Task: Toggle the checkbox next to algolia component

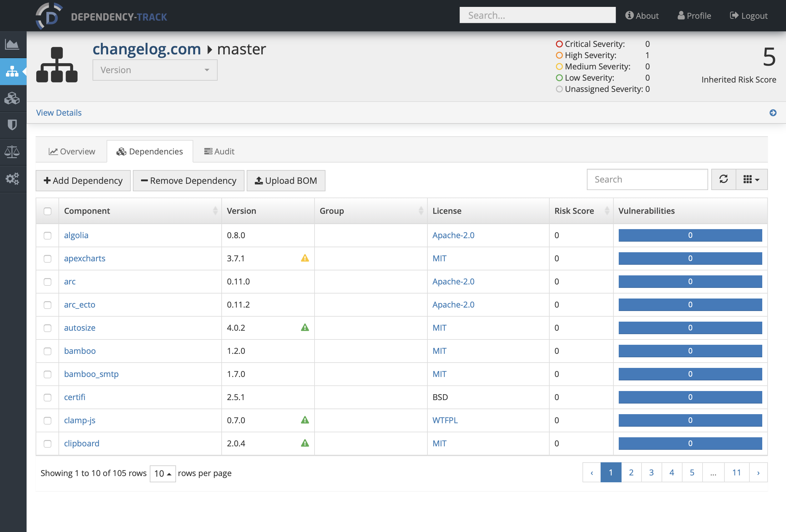Action: pos(48,235)
